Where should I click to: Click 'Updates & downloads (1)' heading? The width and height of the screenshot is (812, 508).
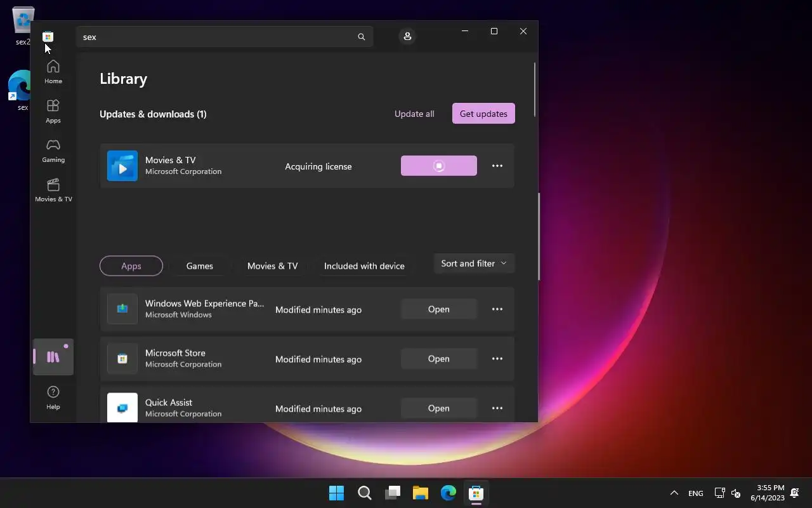tap(153, 114)
